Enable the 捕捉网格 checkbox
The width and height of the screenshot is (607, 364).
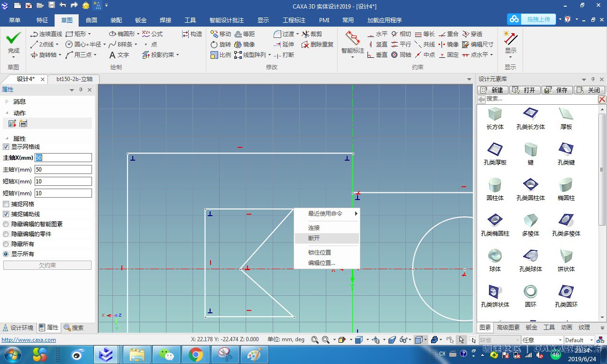click(x=6, y=204)
